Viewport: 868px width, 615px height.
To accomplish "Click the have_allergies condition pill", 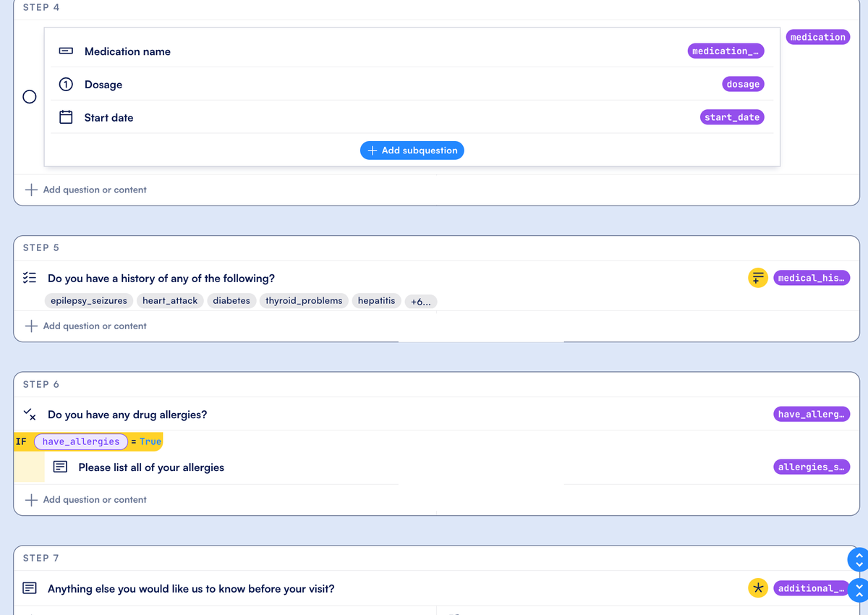I will [81, 441].
